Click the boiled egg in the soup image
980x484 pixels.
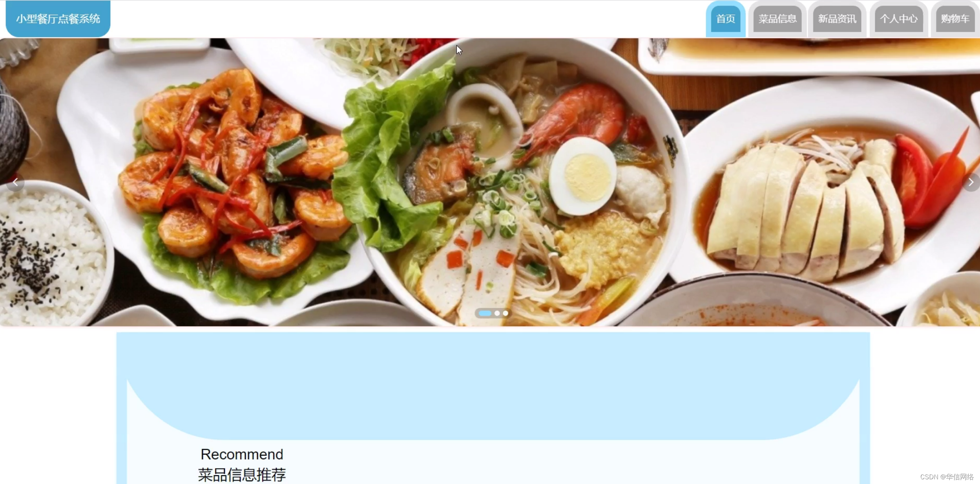582,176
